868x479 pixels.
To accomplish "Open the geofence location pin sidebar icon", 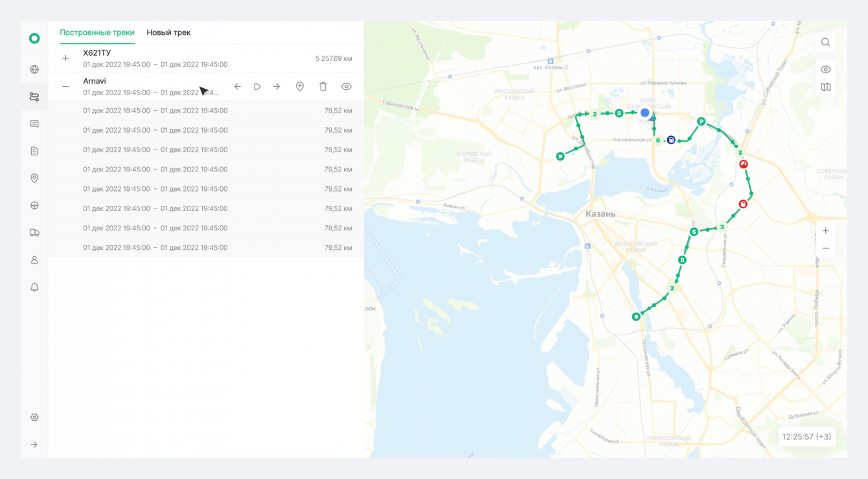I will coord(34,178).
